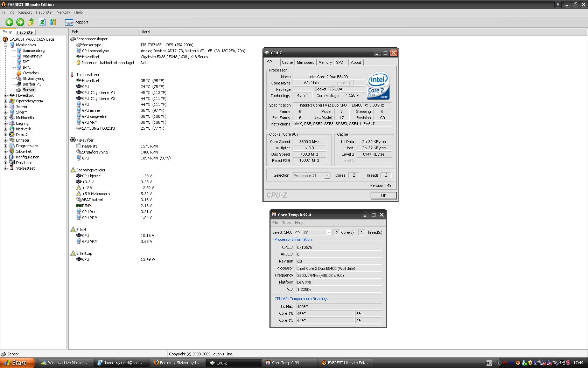This screenshot has width=588, height=368.
Task: Click the OK button in CPU-Z
Action: click(384, 196)
